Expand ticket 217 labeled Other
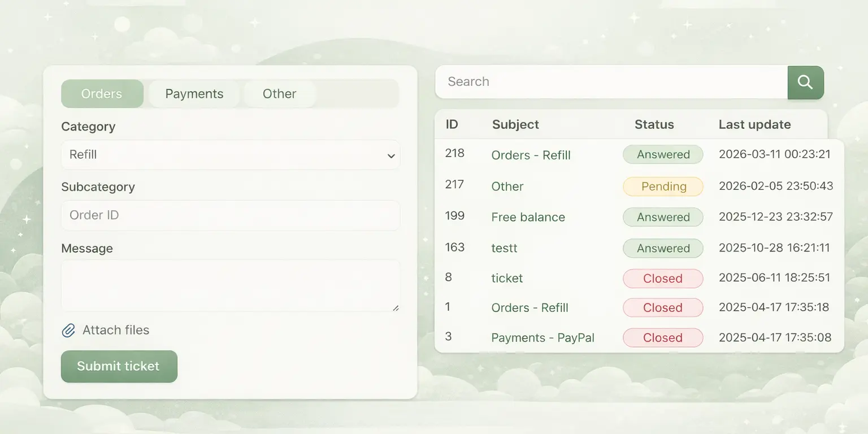The height and width of the screenshot is (434, 868). (507, 186)
